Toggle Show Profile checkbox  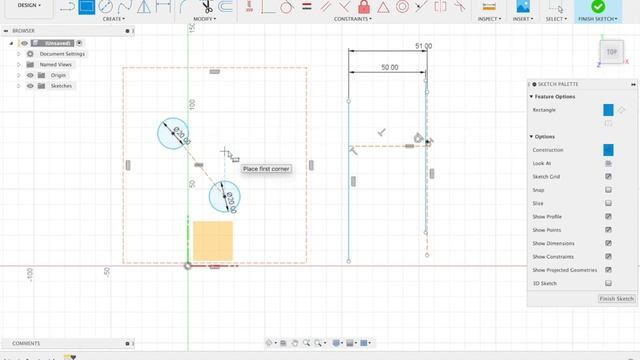coord(608,216)
